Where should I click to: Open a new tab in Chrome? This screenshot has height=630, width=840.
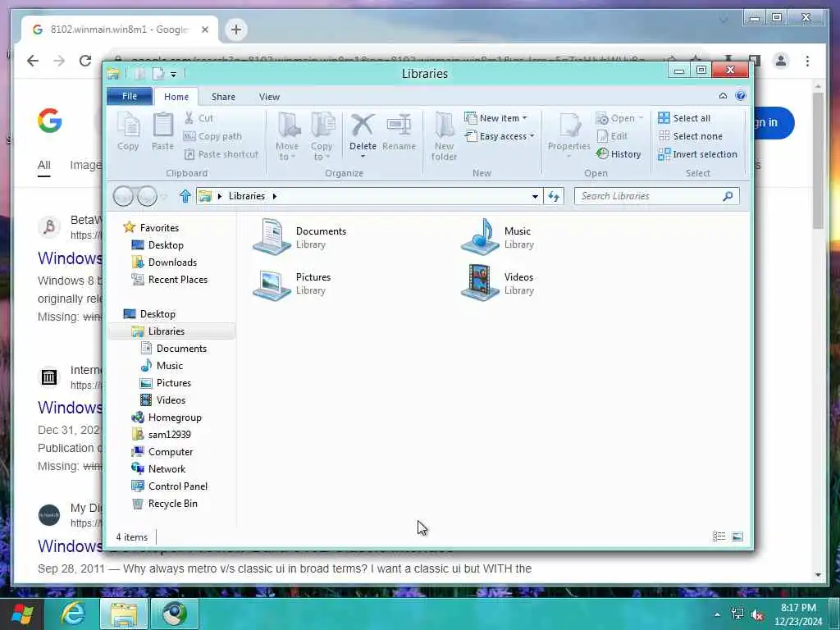(236, 30)
